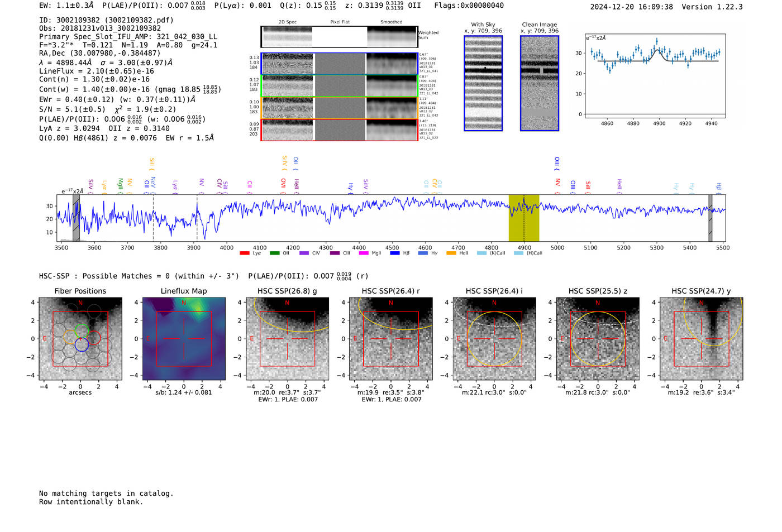782x532 pixels.
Task: Click the 'LineFlux = 2.10(±0.65)e-16' value
Action: click(x=97, y=71)
